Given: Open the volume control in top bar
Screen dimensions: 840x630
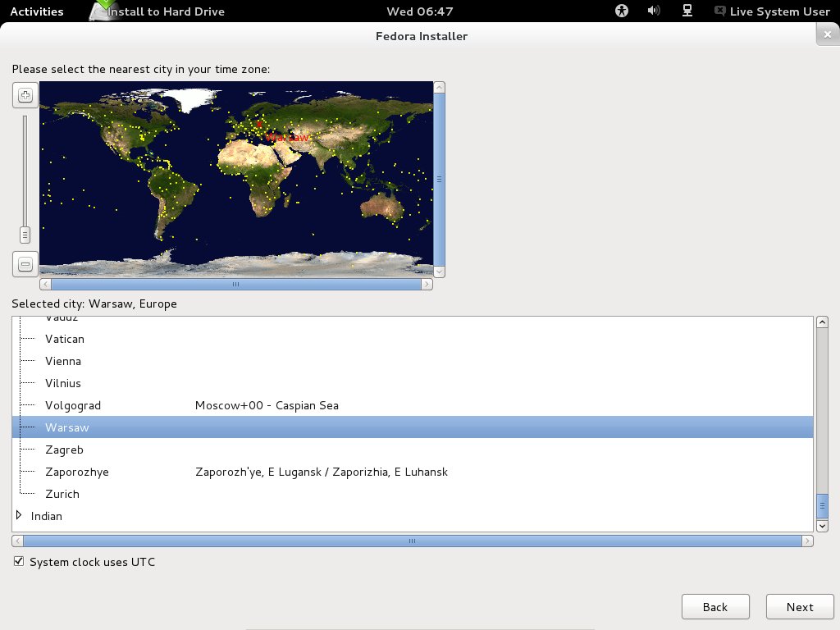Looking at the screenshot, I should tap(654, 11).
